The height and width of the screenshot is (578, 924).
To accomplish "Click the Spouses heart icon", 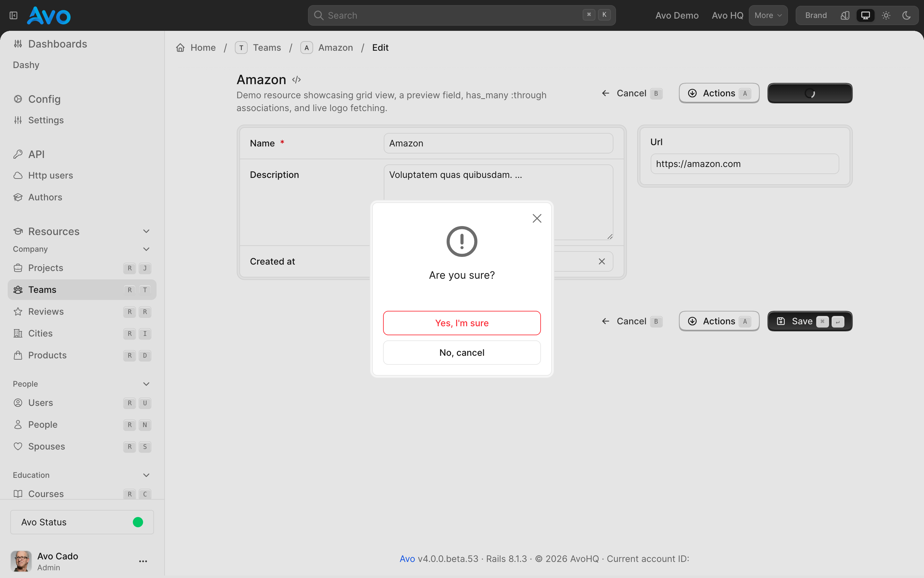I will [18, 446].
